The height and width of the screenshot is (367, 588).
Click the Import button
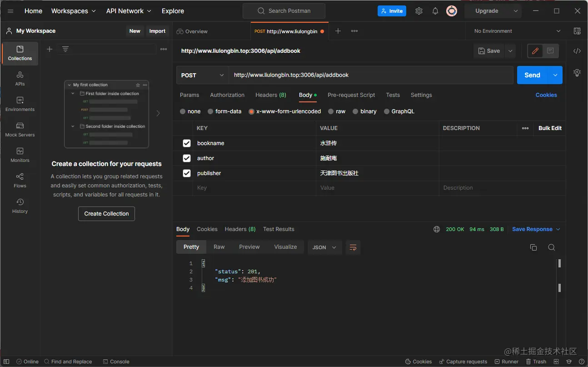[x=157, y=31]
